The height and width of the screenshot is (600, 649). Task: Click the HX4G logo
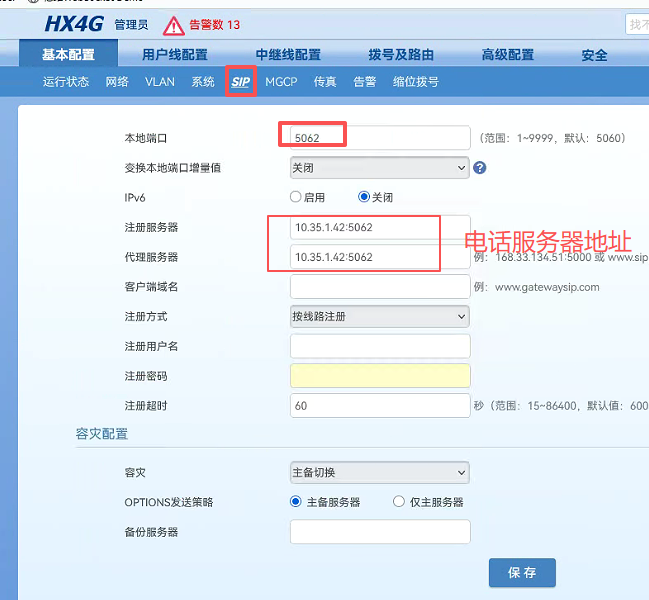(74, 24)
